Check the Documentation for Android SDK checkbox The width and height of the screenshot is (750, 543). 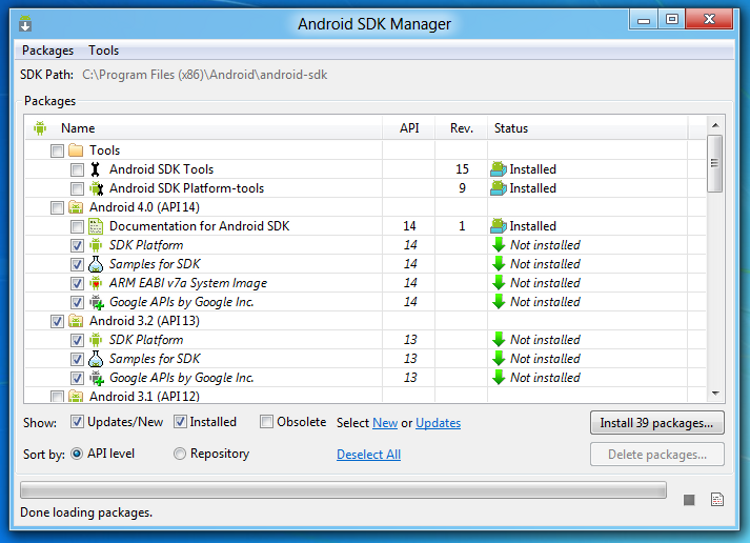(77, 227)
